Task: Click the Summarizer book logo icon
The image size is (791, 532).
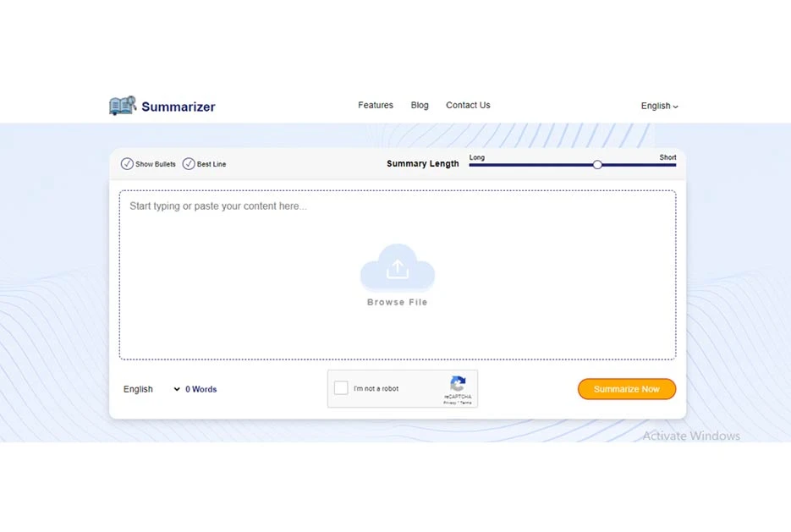Action: click(x=121, y=105)
